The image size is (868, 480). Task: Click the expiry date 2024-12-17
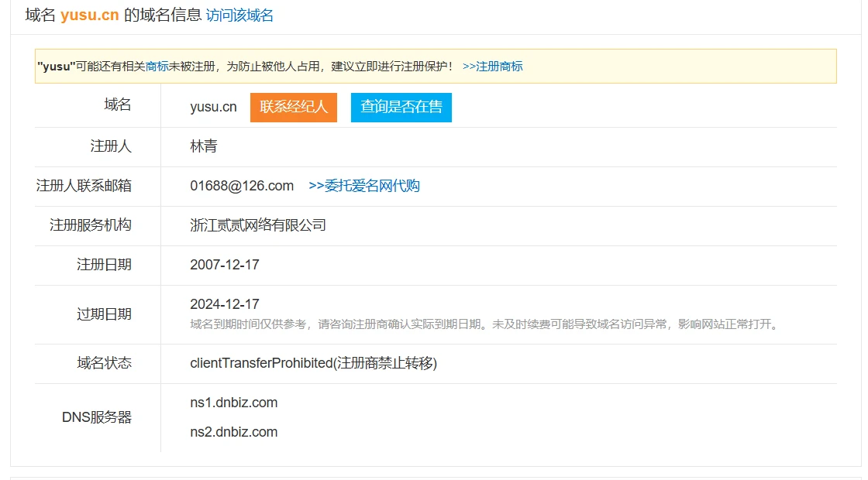coord(225,304)
